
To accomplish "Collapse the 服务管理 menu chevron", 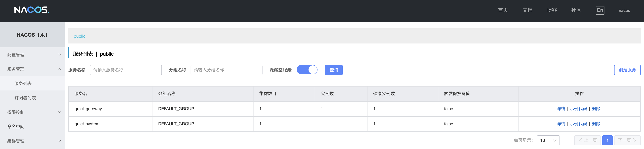I will coord(60,69).
